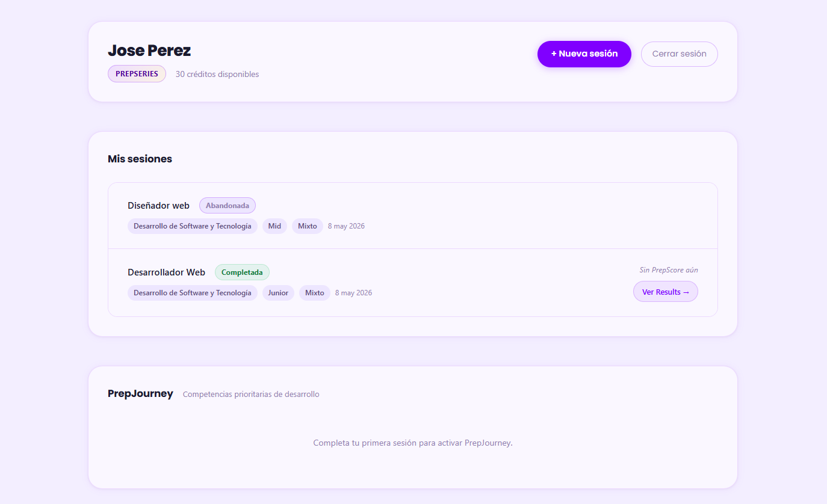The height and width of the screenshot is (504, 827).
Task: Click date in Desarrollador Web row
Action: click(x=353, y=293)
